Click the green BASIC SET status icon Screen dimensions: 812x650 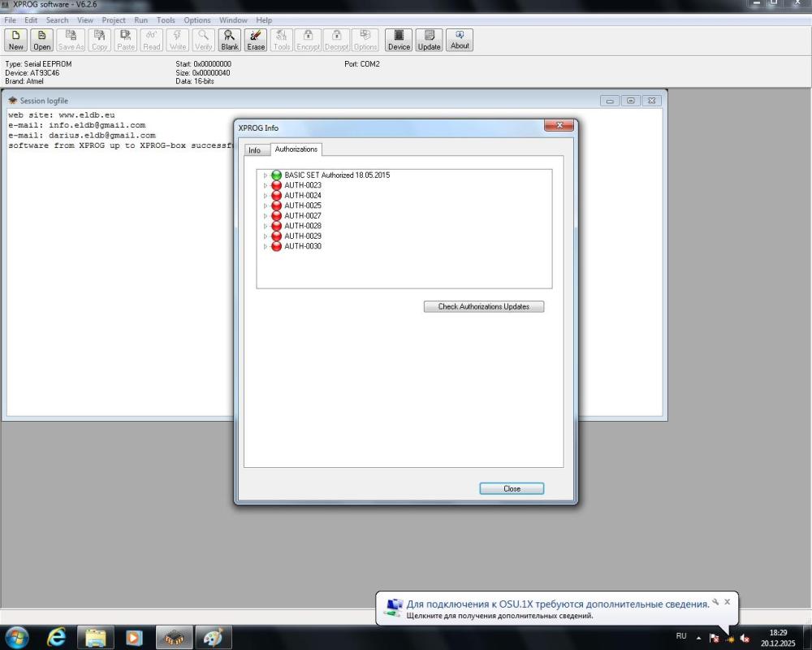pos(277,175)
